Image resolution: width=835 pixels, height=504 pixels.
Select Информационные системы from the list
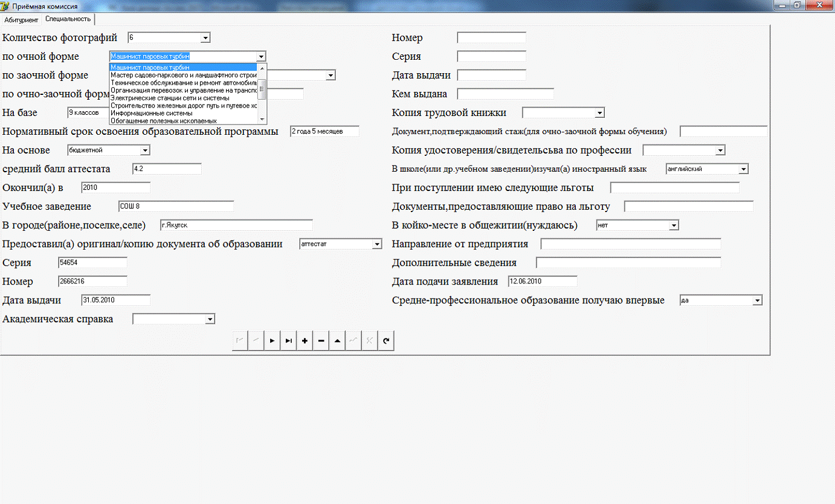tap(183, 113)
